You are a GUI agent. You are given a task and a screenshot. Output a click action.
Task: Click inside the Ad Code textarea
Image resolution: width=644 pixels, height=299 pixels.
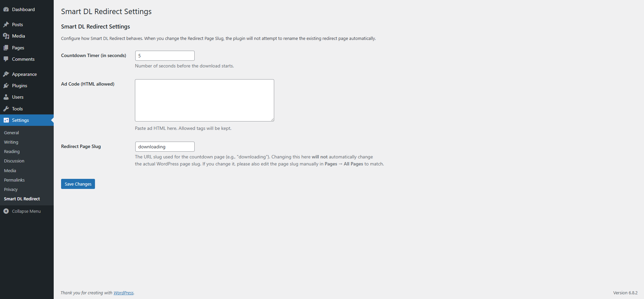pyautogui.click(x=204, y=100)
